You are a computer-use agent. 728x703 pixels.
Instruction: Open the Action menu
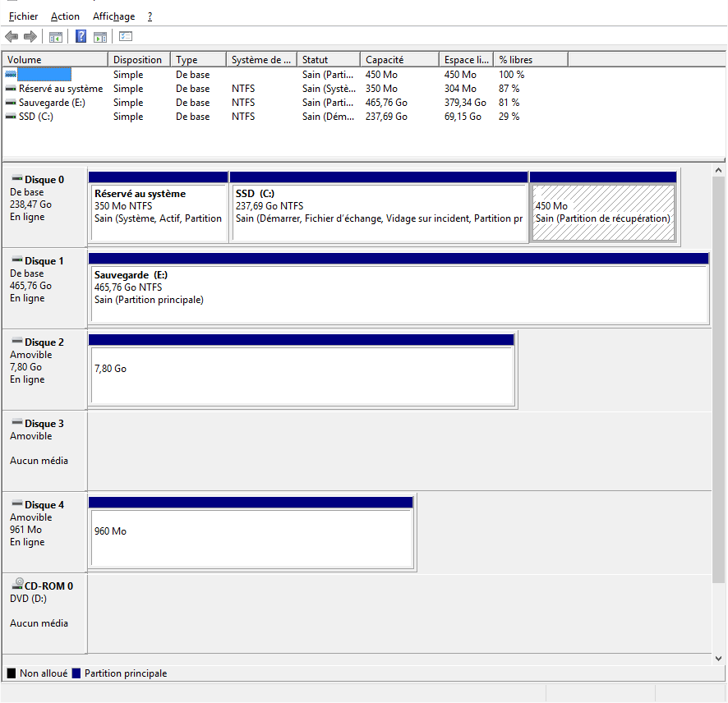pos(65,16)
